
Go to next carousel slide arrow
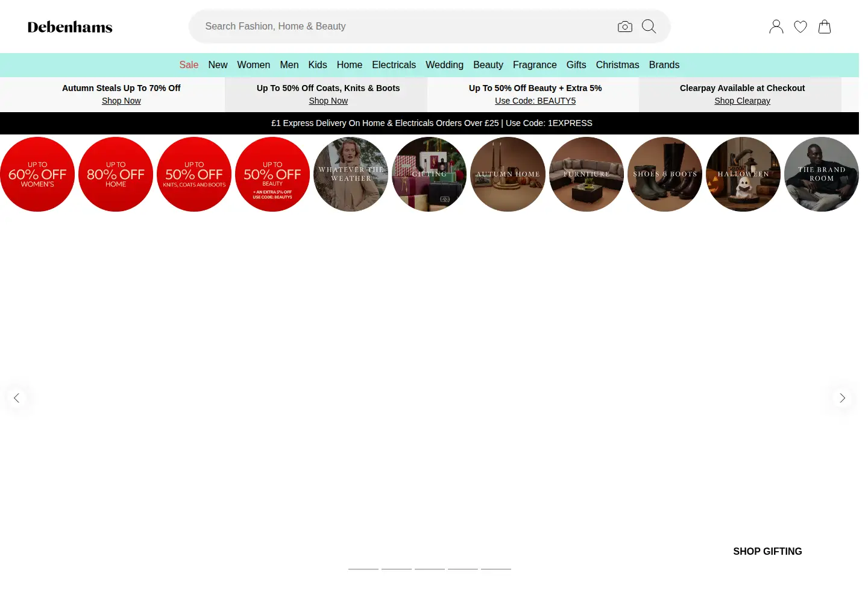coord(842,398)
